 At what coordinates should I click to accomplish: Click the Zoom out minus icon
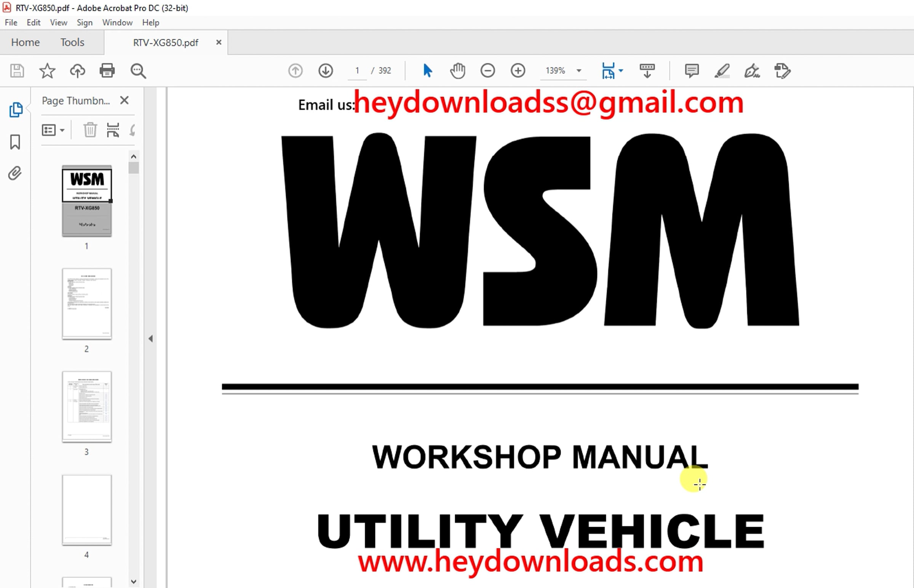tap(488, 71)
